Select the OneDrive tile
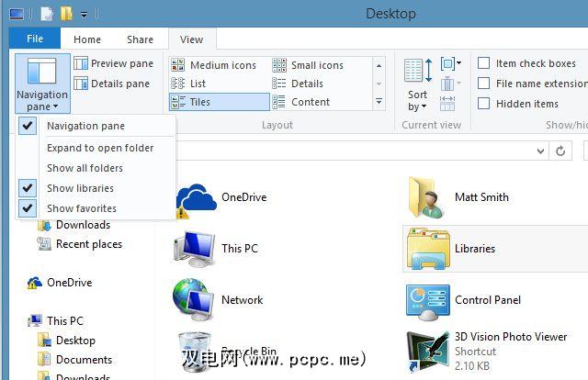The height and width of the screenshot is (380, 588). [x=221, y=197]
